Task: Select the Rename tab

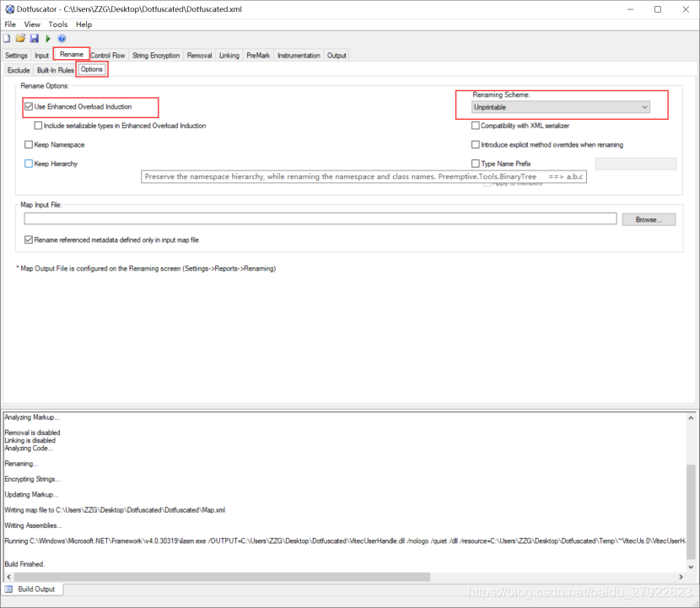Action: pos(72,54)
